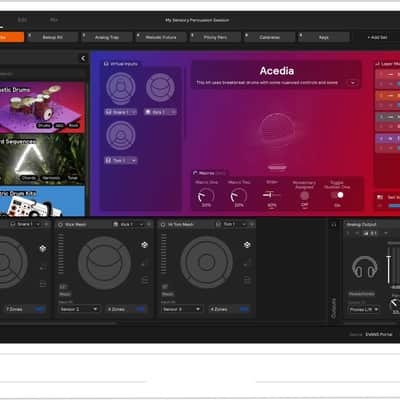Open the Tom 1 virtual input dropdown
Viewport: 400px width, 400px height.
point(121,161)
